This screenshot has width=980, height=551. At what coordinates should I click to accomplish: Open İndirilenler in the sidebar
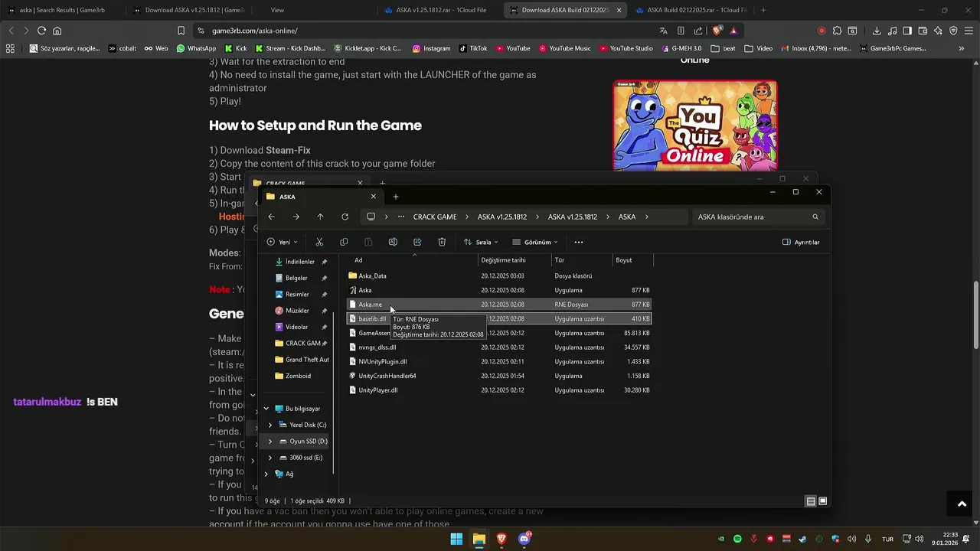pos(301,262)
